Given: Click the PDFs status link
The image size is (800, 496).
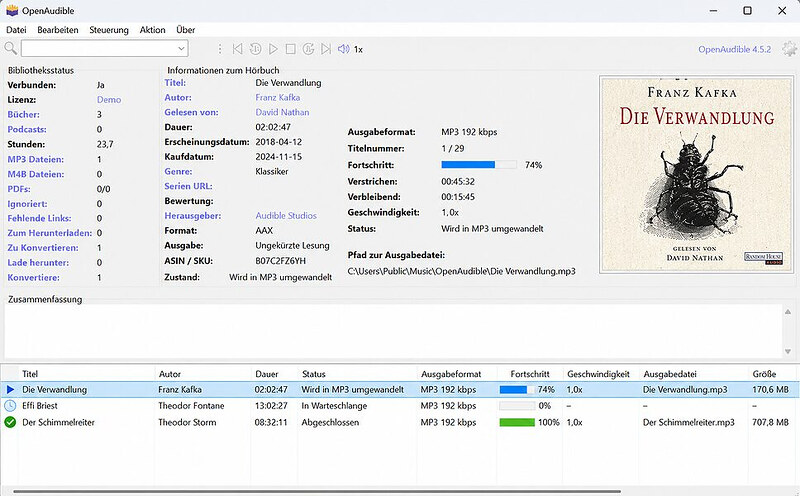Looking at the screenshot, I should [19, 189].
